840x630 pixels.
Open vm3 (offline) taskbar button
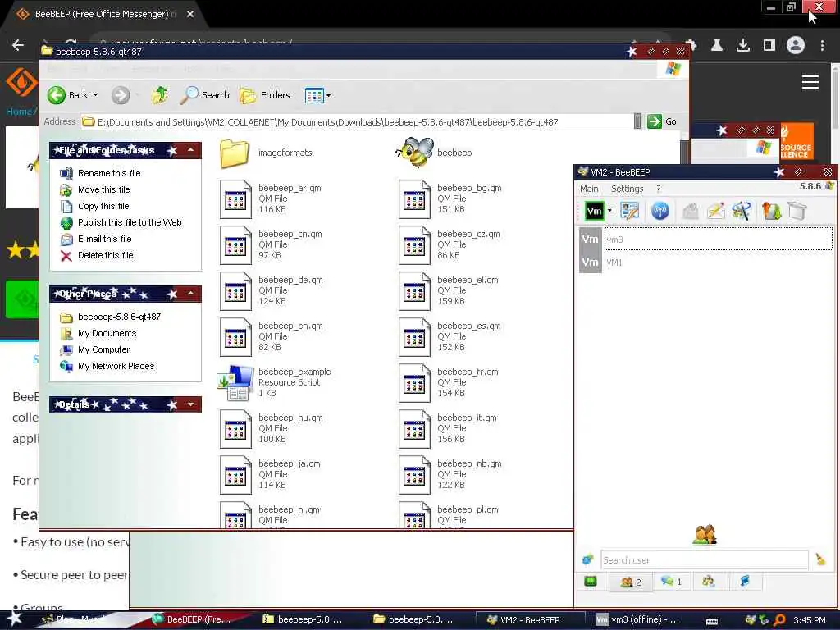point(638,619)
